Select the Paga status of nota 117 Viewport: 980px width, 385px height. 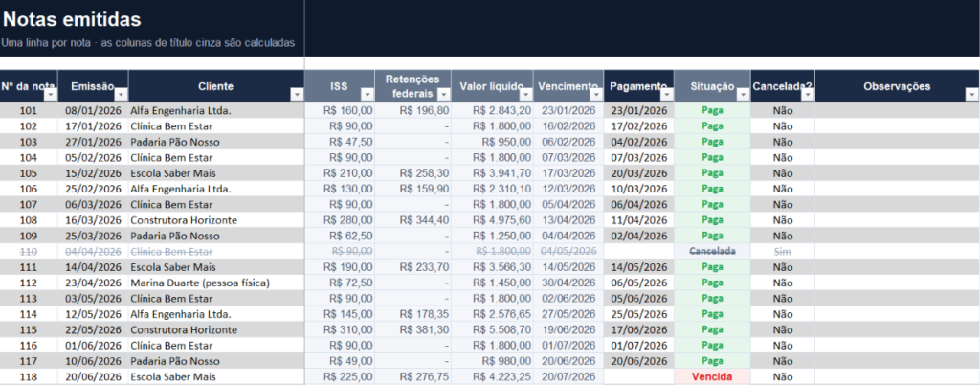click(x=712, y=361)
